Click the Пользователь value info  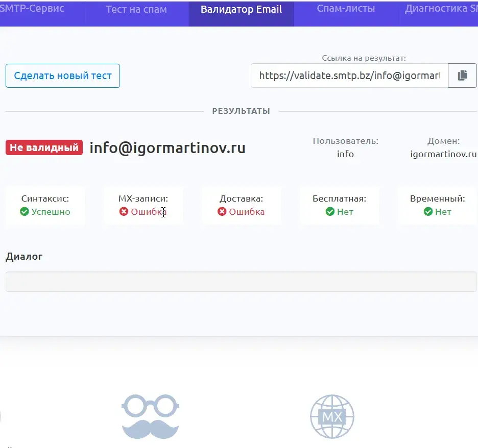345,154
